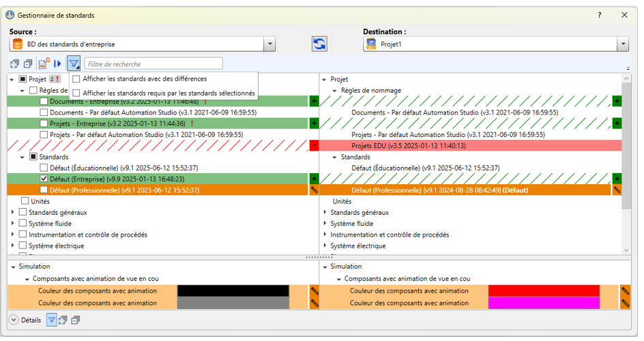Click collapse all icon in Détails bar

pyautogui.click(x=76, y=320)
